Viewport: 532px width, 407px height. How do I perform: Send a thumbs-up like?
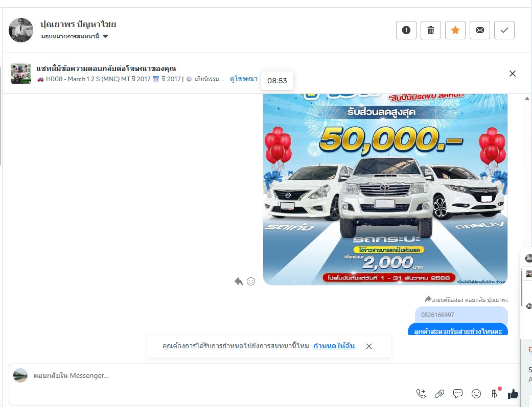(x=513, y=393)
